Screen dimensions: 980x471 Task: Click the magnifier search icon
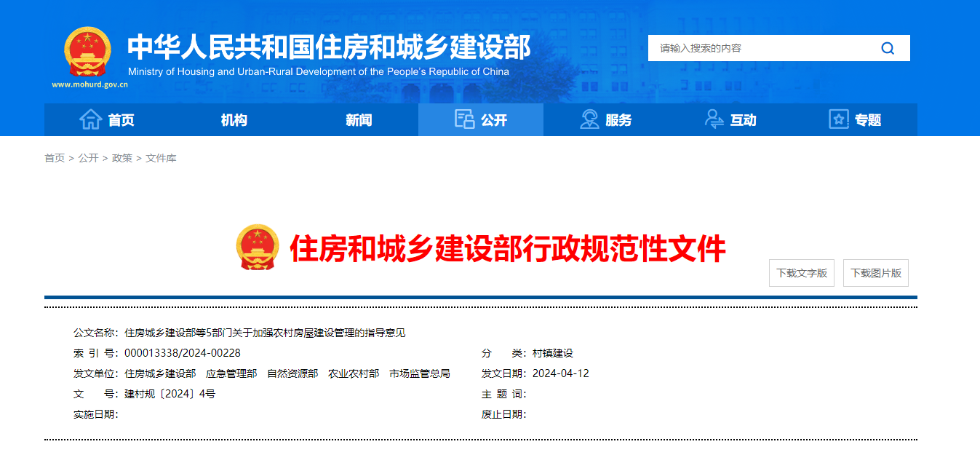click(x=888, y=48)
